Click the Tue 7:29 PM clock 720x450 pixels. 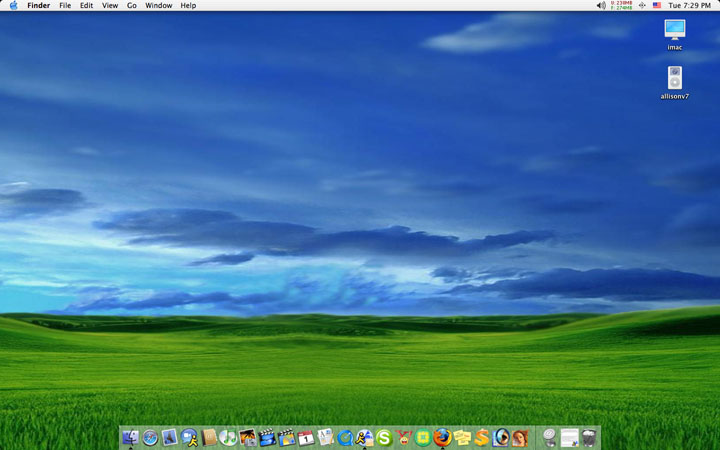(690, 6)
